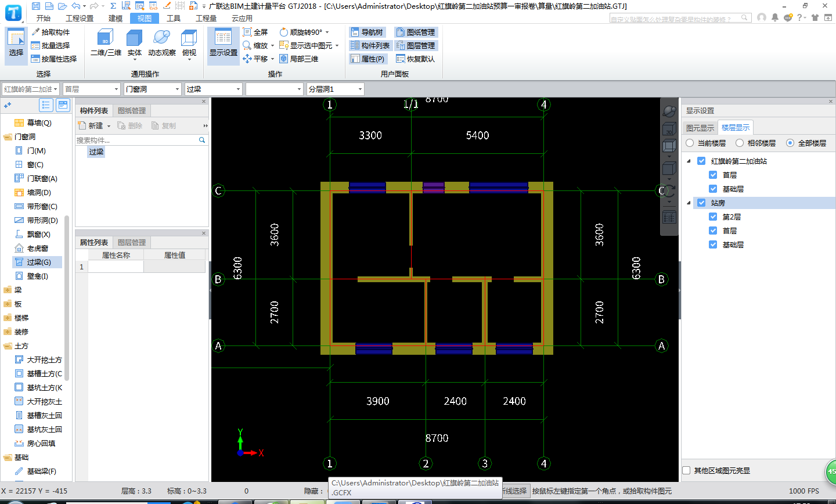
Task: Toggle 基础层 checkbox under 红旗岭第二加油站
Action: pos(713,189)
